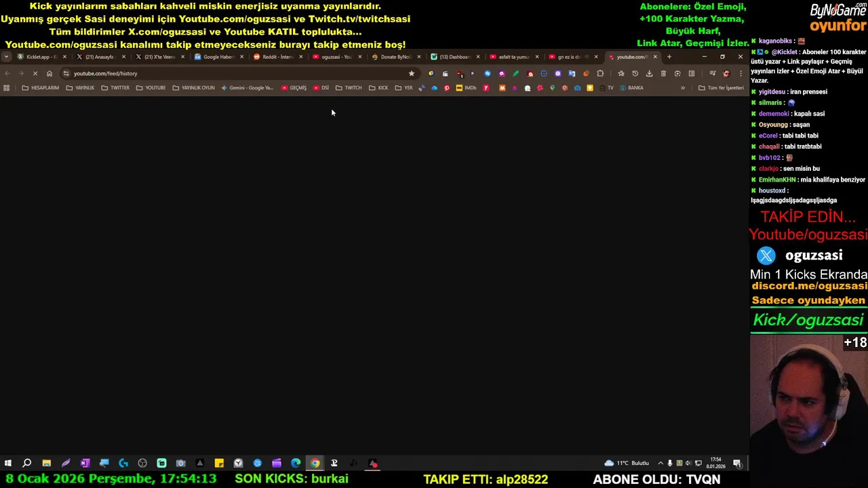Open File Explorer from taskbar
This screenshot has width=868, height=488.
pyautogui.click(x=46, y=464)
